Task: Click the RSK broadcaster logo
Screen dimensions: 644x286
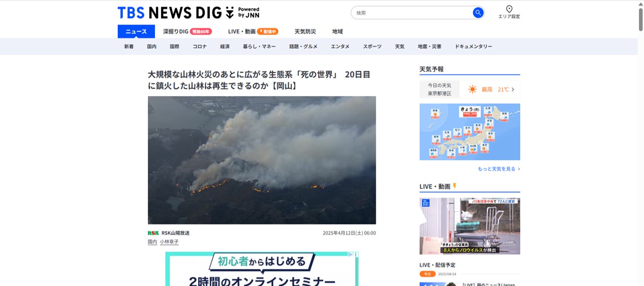Action: 153,233
